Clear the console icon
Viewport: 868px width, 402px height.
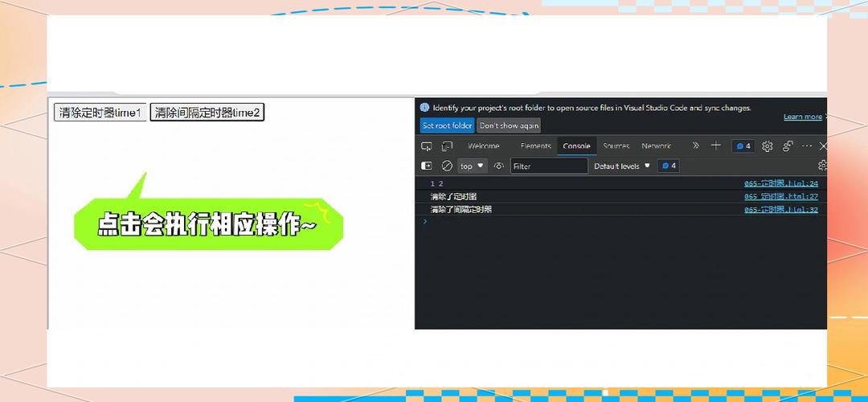(x=447, y=166)
